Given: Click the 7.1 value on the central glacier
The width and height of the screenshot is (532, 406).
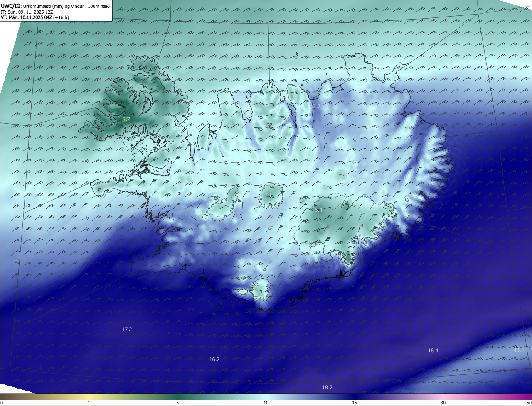Looking at the screenshot, I should (268, 196).
